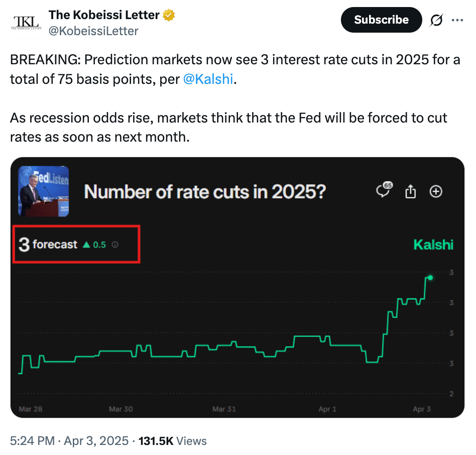476x455 pixels.
Task: Click the green Kalshi logo in the chart
Action: pyautogui.click(x=433, y=245)
